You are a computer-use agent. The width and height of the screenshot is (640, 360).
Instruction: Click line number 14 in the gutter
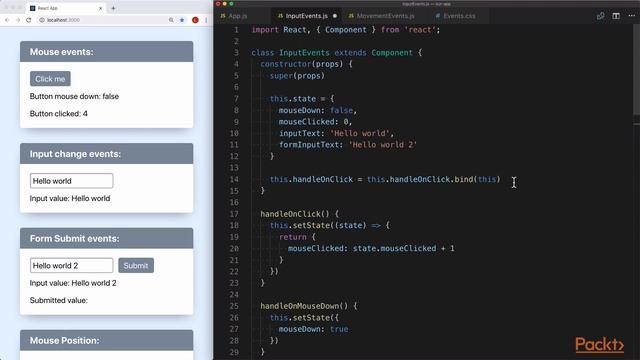(x=234, y=179)
